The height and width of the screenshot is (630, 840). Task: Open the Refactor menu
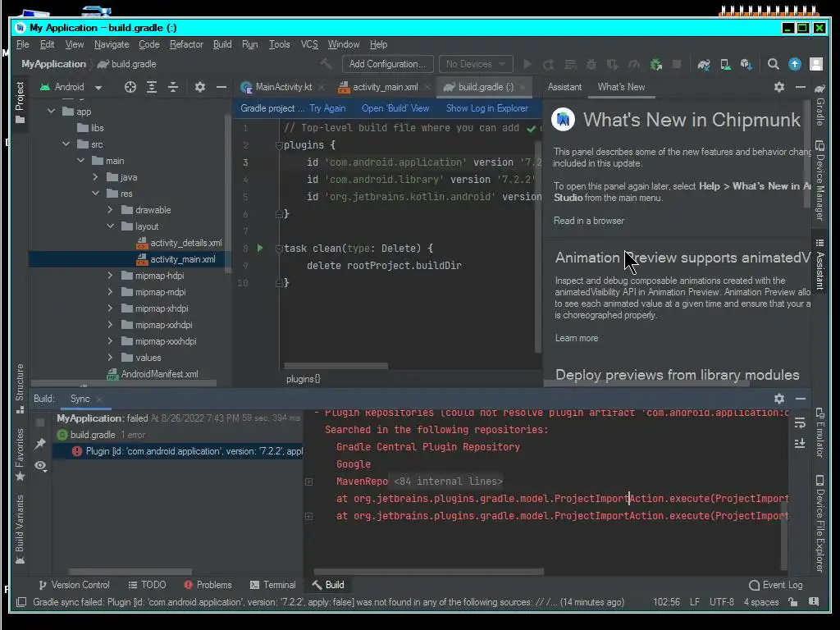pos(186,44)
